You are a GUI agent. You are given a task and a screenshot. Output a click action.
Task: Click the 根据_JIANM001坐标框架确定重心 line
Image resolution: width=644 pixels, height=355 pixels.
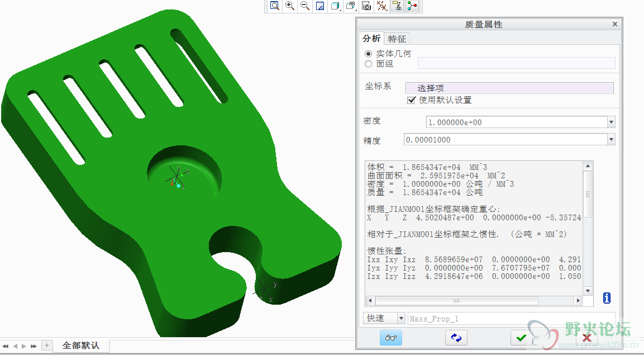pyautogui.click(x=434, y=209)
